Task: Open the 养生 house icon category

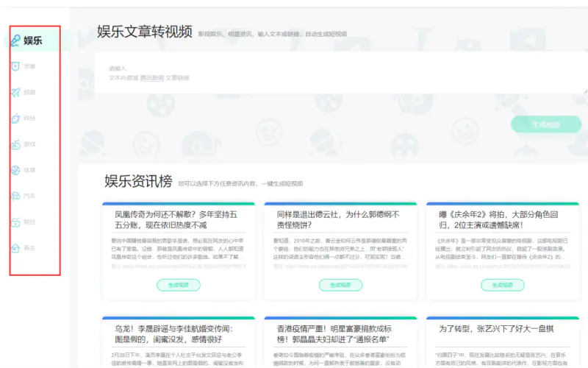Action: point(15,247)
